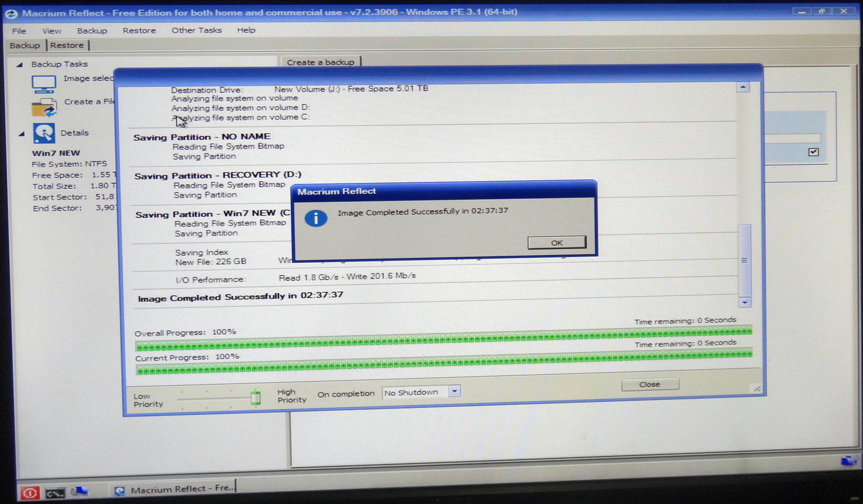Click the 'New File: 226 GB' entry
Viewport: 863px width, 504px height.
coord(210,261)
